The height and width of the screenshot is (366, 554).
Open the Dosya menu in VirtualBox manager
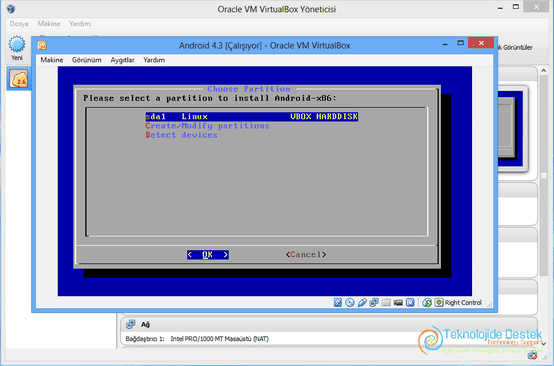coord(19,24)
